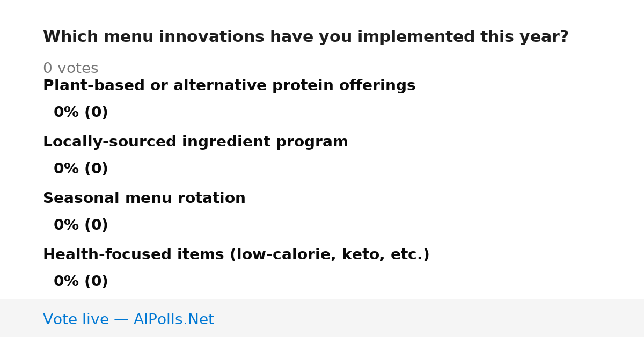Click the gray footer bar beside the AIPolls link

tap(429, 318)
